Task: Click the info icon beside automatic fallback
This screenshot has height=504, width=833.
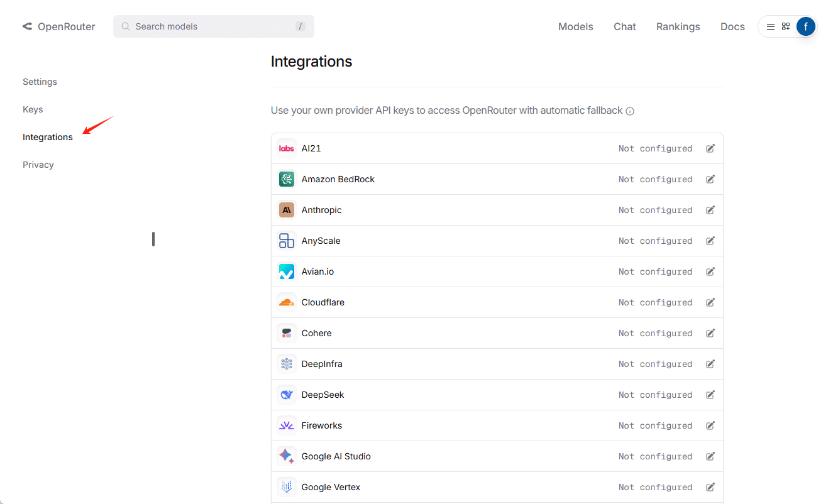Action: 630,111
